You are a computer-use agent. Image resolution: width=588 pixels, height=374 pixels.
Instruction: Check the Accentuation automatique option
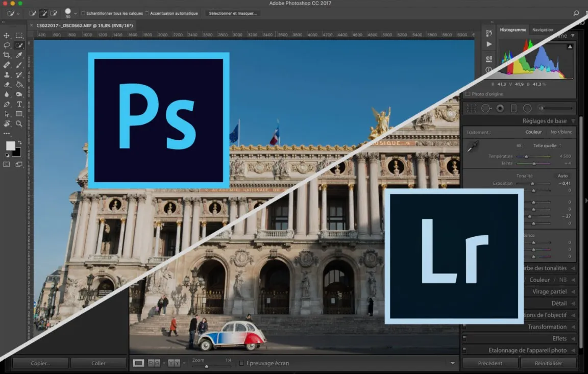coord(148,13)
